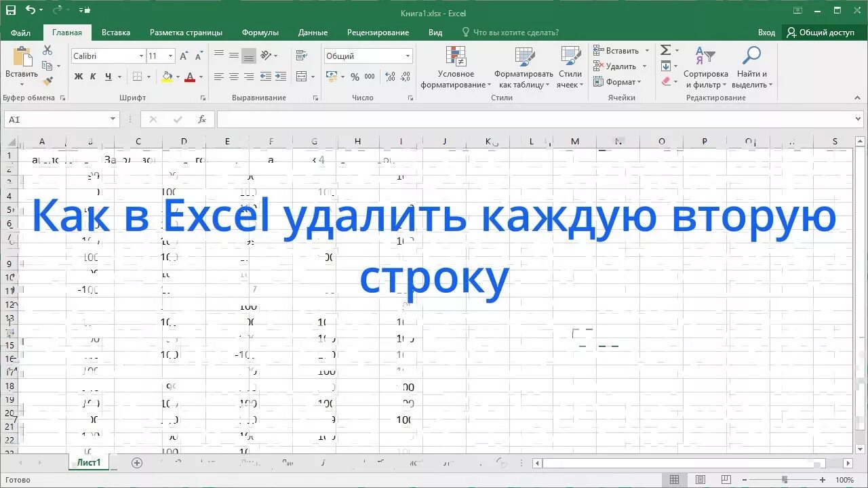Select the Лист1 sheet tab
Viewport: 868px width, 488px height.
89,463
